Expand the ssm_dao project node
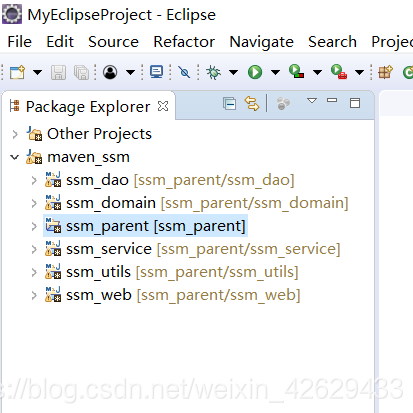This screenshot has height=413, width=413. coord(34,181)
